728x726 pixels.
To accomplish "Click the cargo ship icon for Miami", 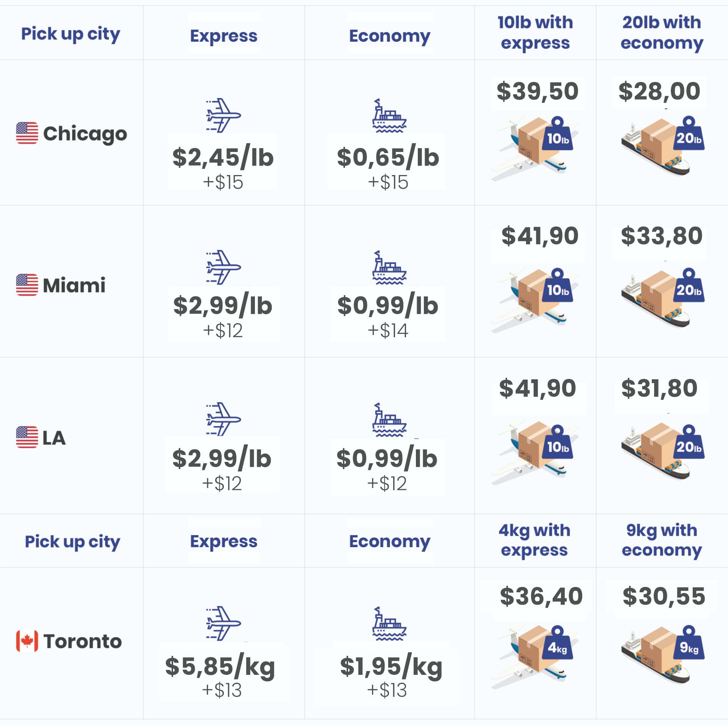I will [x=389, y=268].
